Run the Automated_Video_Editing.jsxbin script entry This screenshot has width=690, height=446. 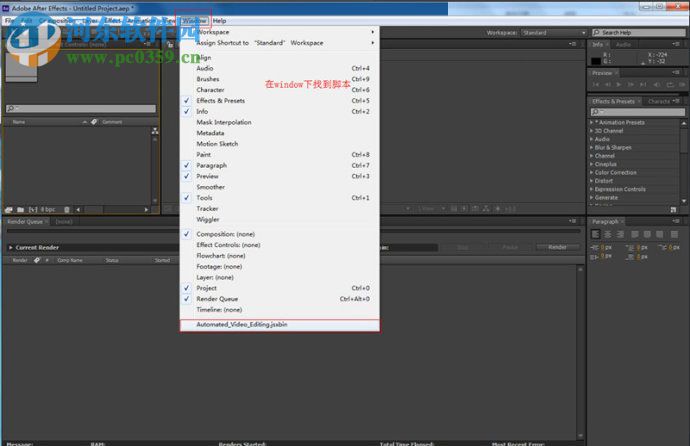point(280,325)
